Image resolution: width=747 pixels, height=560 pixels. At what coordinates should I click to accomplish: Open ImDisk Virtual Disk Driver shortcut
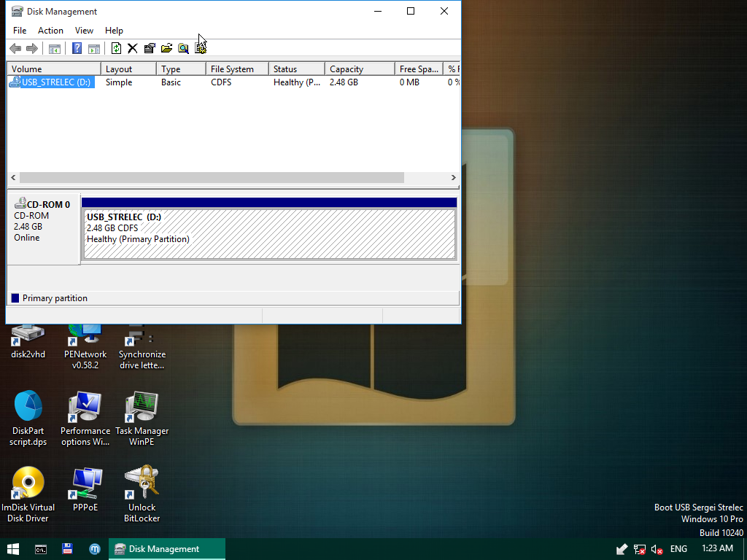point(28,494)
